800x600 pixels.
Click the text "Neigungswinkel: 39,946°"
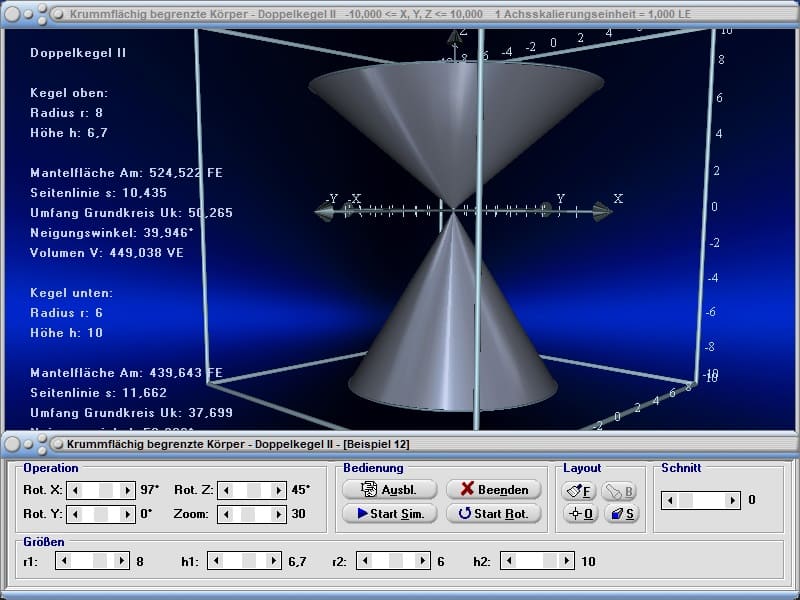112,233
